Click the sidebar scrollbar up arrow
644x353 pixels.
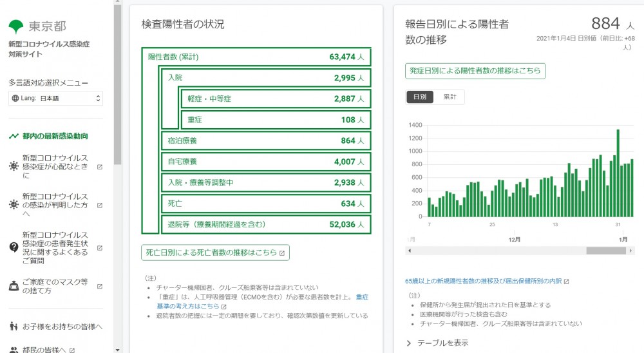(117, 2)
